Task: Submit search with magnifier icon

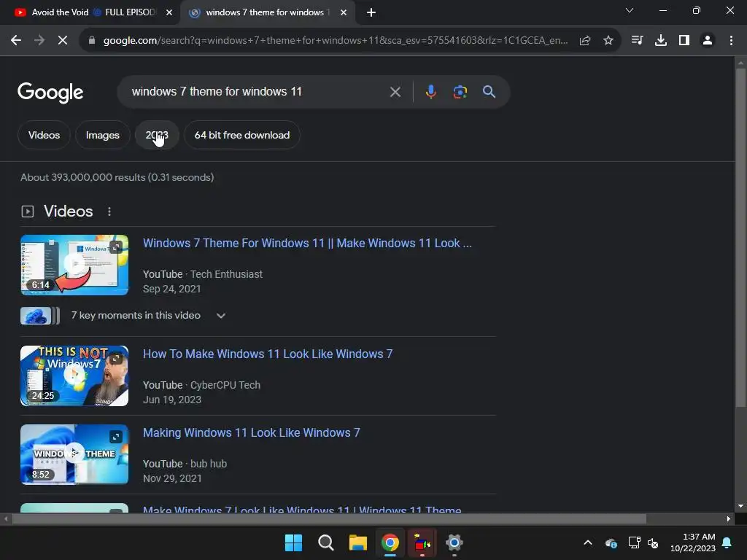Action: point(489,92)
